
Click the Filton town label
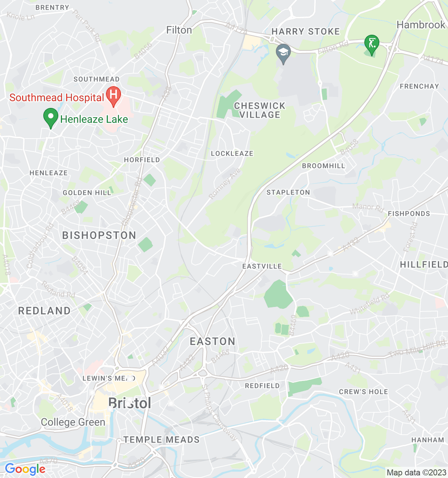pyautogui.click(x=179, y=30)
